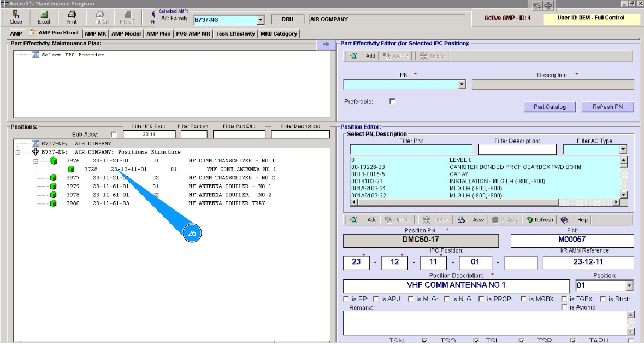Click the Assy icon in Position Editor toolbar

[462, 220]
